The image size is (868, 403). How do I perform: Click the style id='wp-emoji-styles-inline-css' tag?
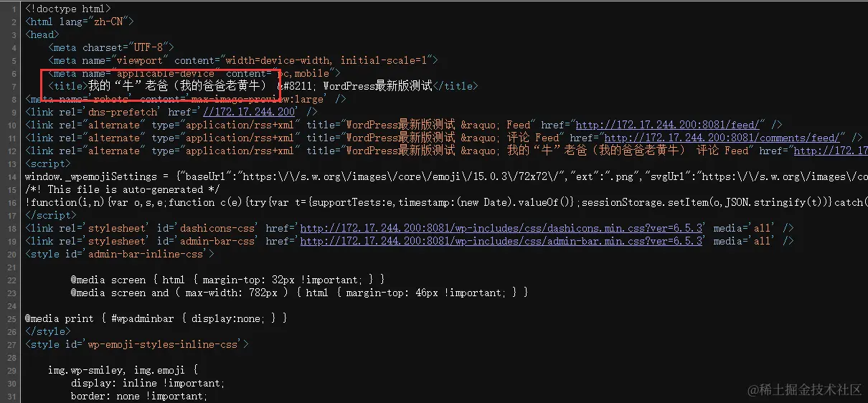click(x=137, y=344)
